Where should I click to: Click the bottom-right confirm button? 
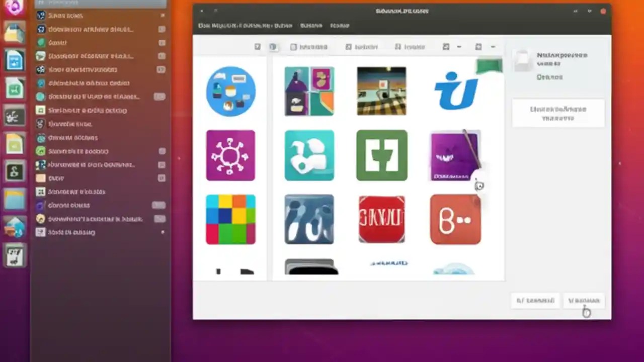pyautogui.click(x=583, y=300)
